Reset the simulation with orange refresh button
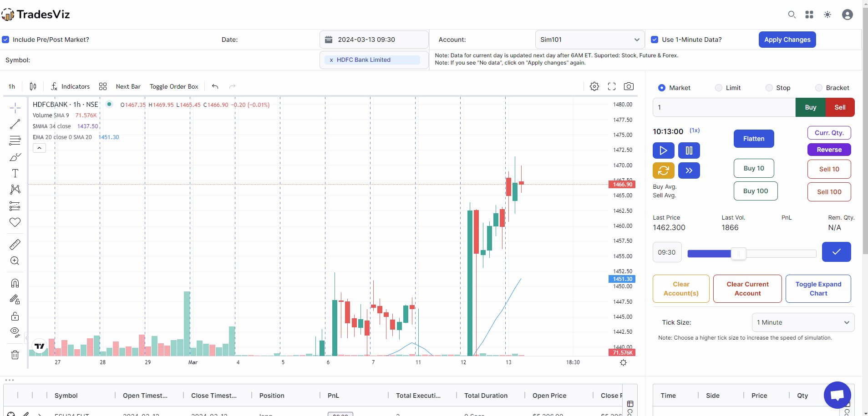Viewport: 868px width, 416px height. click(664, 170)
